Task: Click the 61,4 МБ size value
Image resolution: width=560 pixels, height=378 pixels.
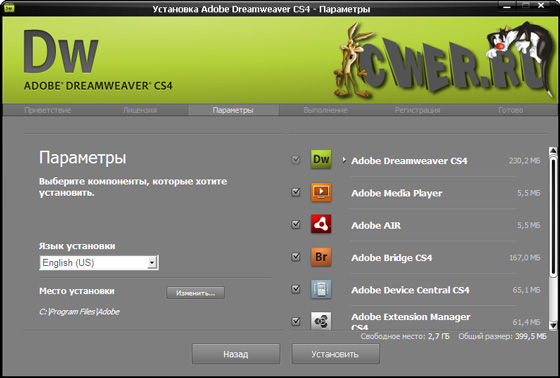Action: click(x=526, y=322)
